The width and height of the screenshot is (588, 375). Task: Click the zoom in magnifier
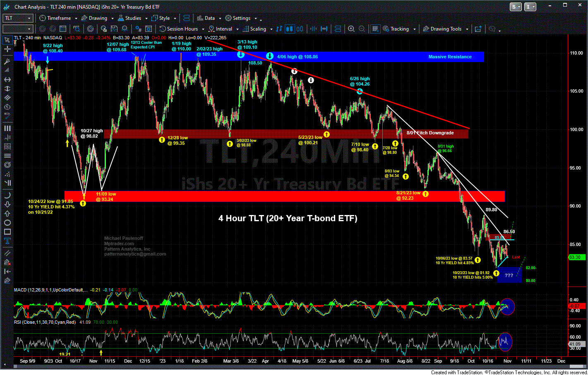(x=351, y=29)
